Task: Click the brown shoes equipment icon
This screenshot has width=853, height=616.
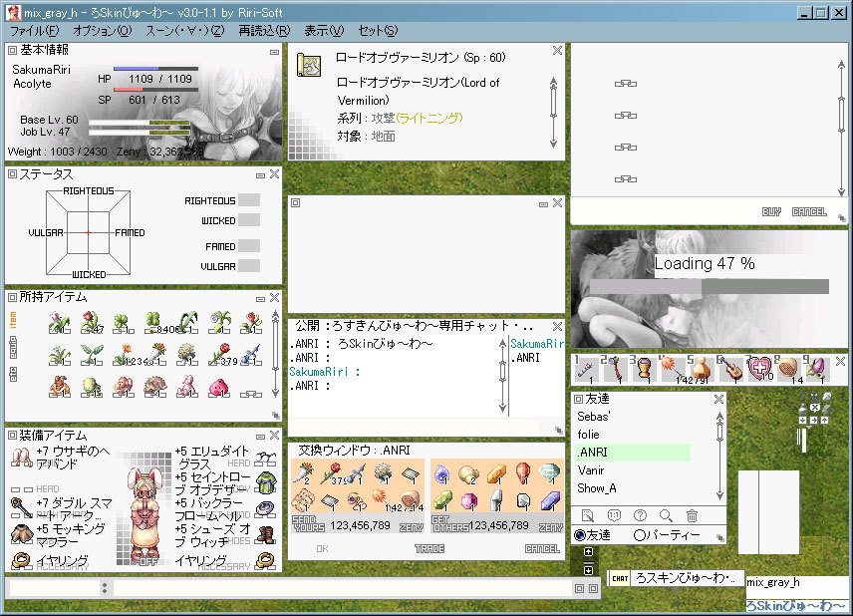Action: tap(266, 535)
